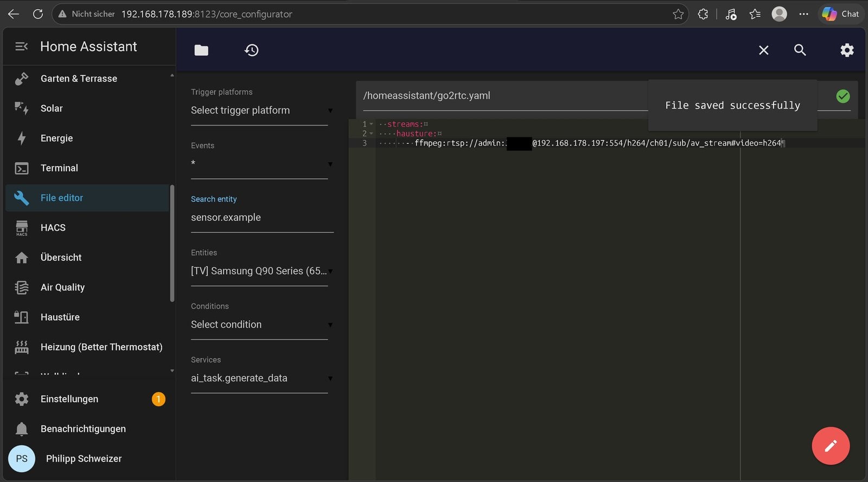Go to the Übersicht home icon
Image resolution: width=868 pixels, height=482 pixels.
22,258
